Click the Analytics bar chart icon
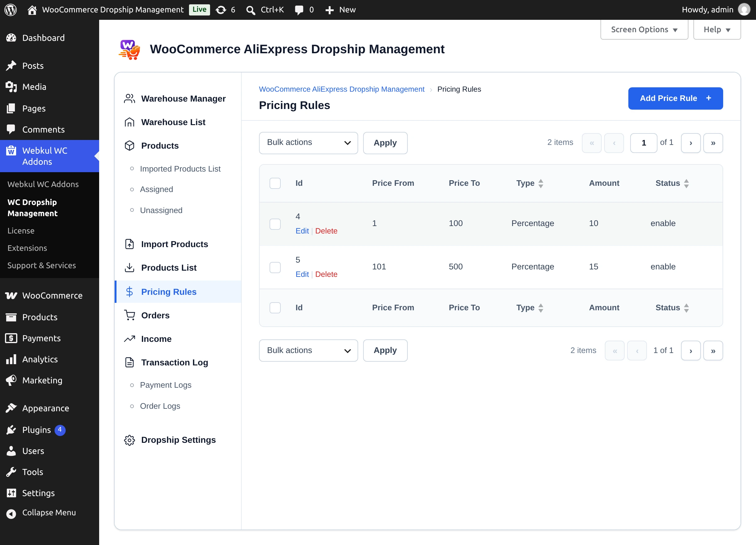This screenshot has width=756, height=545. (11, 359)
